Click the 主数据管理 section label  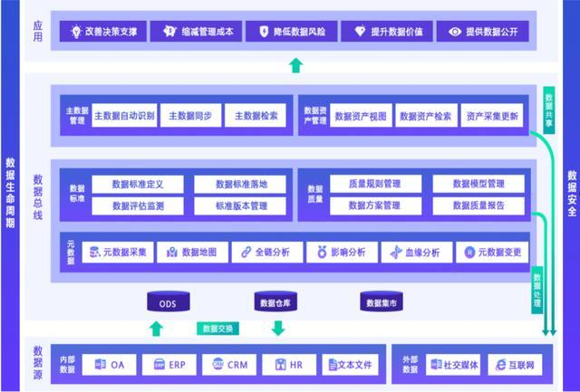click(77, 116)
